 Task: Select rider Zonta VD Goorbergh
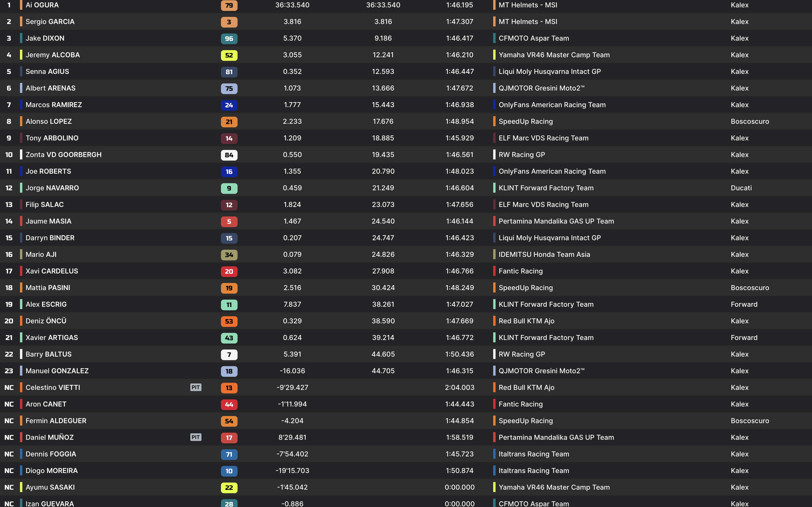[x=63, y=155]
